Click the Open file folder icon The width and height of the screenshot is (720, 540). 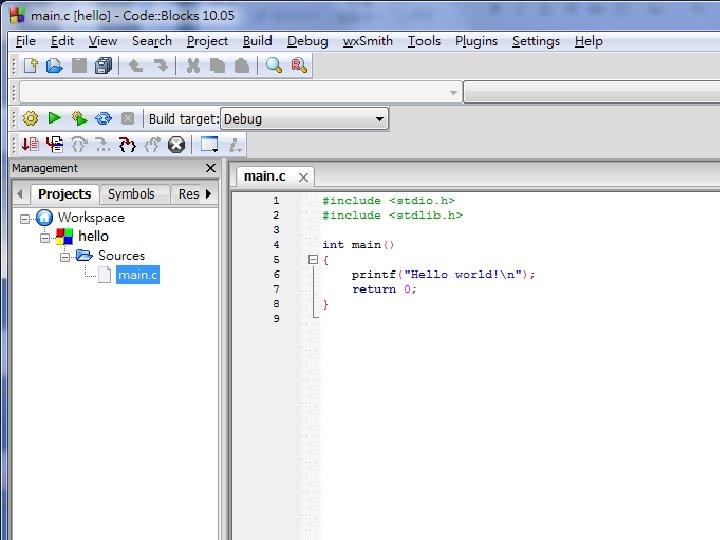54,66
